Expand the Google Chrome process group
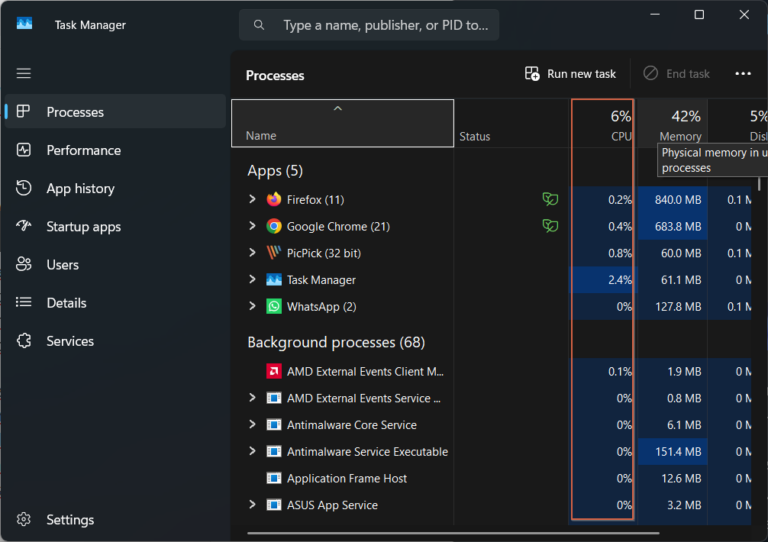The width and height of the screenshot is (768, 542). pyautogui.click(x=253, y=227)
